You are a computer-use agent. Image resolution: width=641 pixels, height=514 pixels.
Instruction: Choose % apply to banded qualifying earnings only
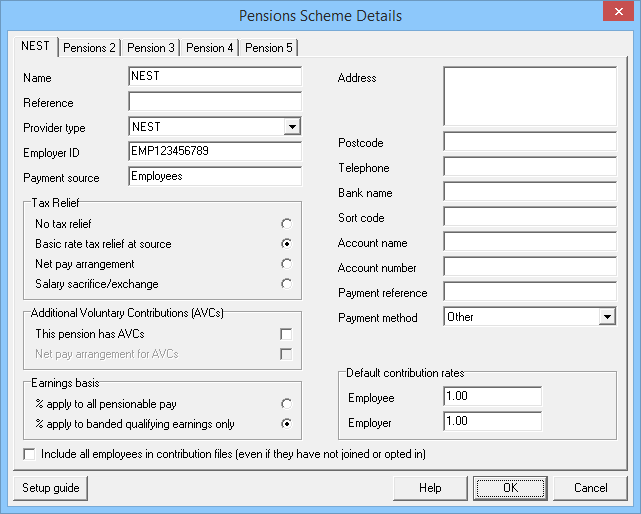pyautogui.click(x=287, y=424)
